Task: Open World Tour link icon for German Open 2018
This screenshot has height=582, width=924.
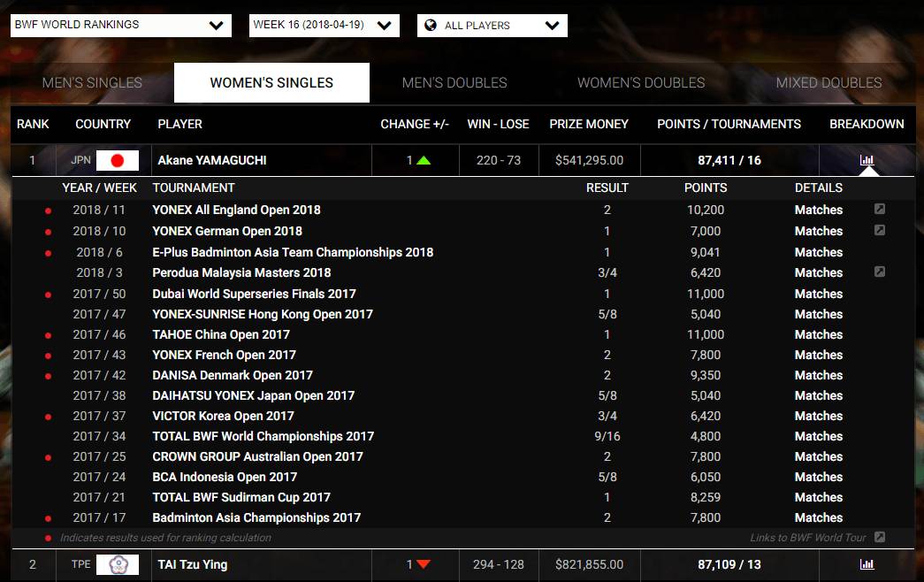Action: (x=880, y=230)
